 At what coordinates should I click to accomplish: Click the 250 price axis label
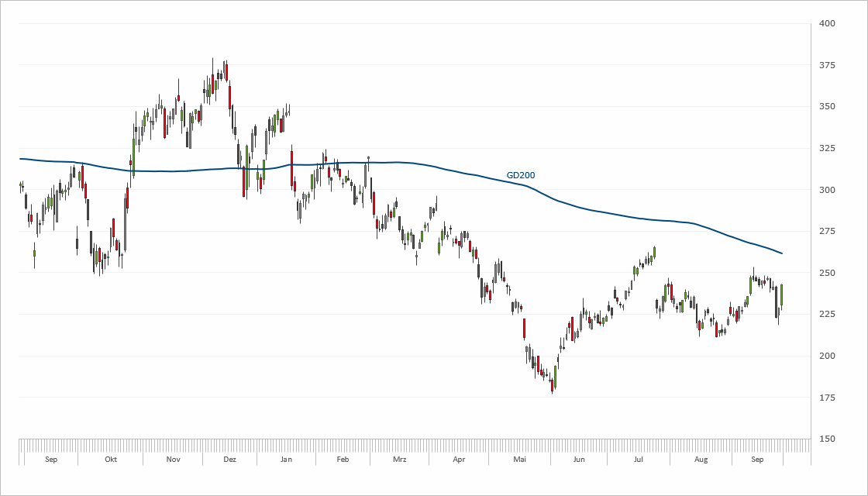click(x=826, y=273)
